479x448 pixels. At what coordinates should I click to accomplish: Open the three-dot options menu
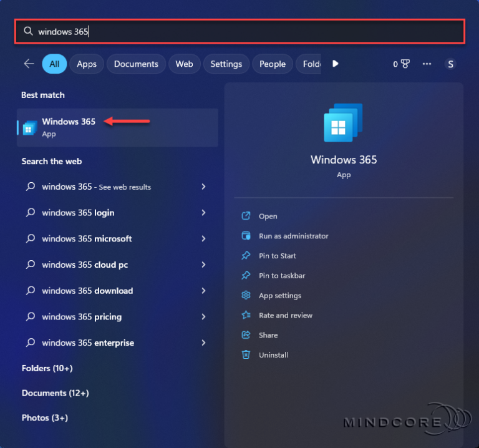[x=427, y=64]
